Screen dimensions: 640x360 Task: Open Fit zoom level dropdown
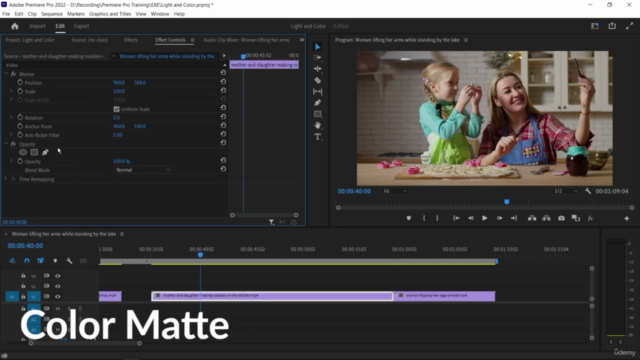click(x=394, y=191)
